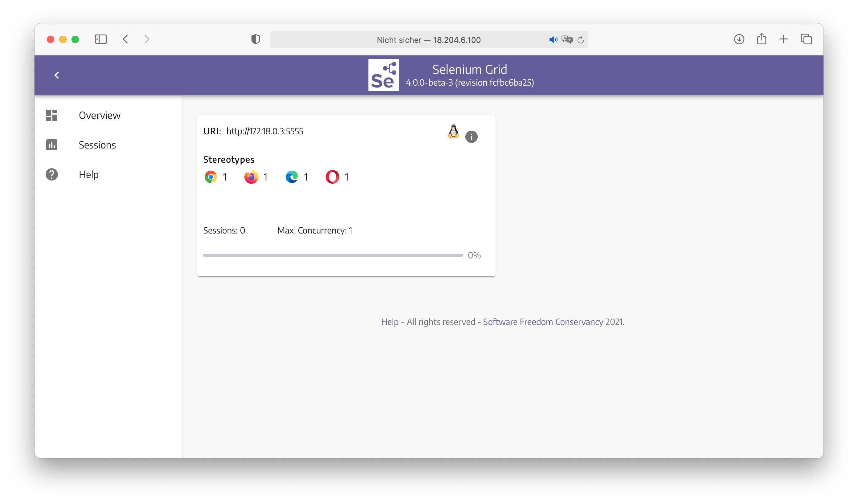Image resolution: width=858 pixels, height=504 pixels.
Task: Click the node info icon button
Action: point(471,137)
